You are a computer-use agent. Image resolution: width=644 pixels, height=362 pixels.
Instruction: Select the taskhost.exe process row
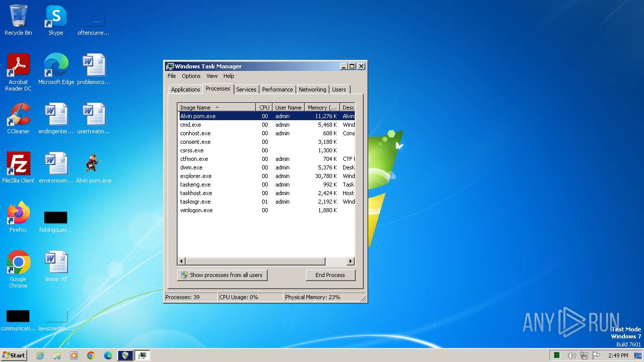point(267,193)
